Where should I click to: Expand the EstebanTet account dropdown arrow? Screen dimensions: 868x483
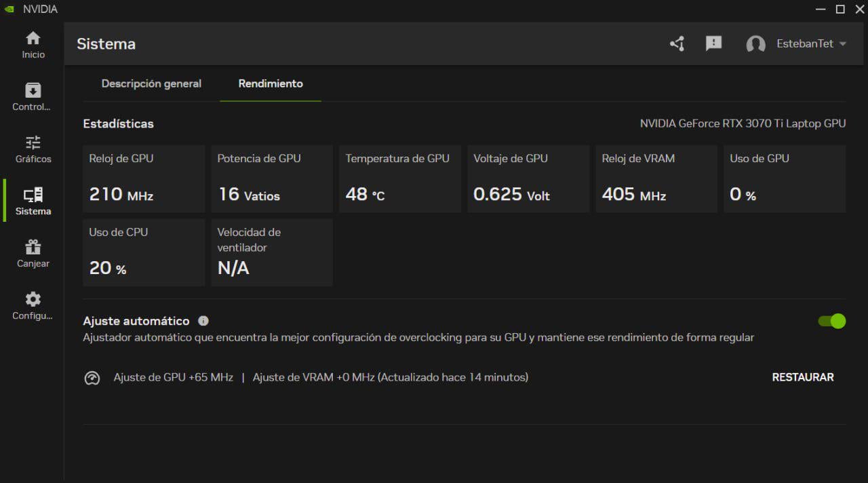click(843, 44)
